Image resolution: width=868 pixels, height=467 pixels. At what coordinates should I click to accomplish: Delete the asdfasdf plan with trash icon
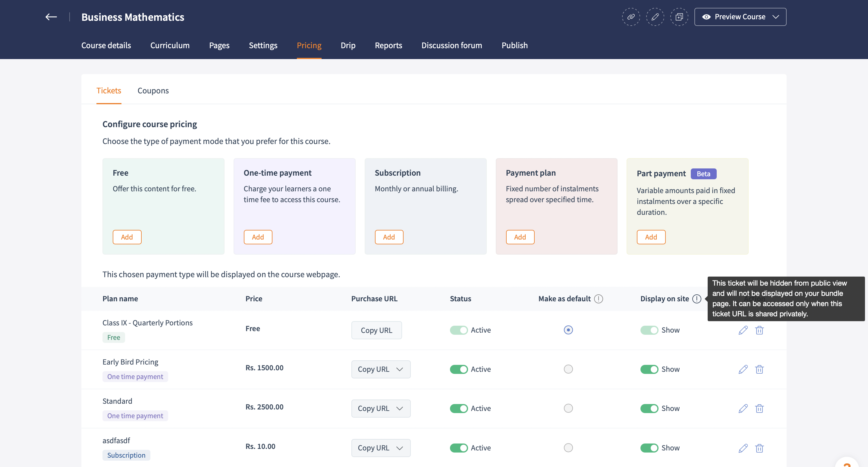(759, 448)
